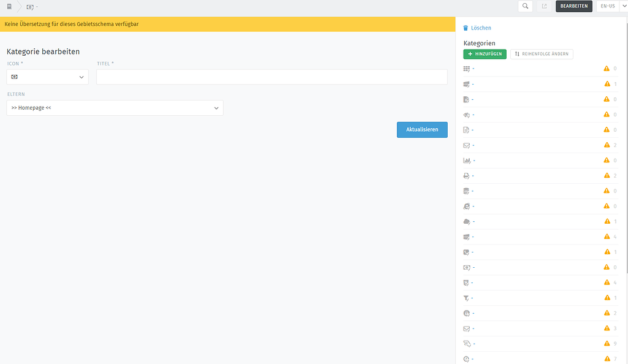Click the green Hinzufügen button

click(x=484, y=54)
